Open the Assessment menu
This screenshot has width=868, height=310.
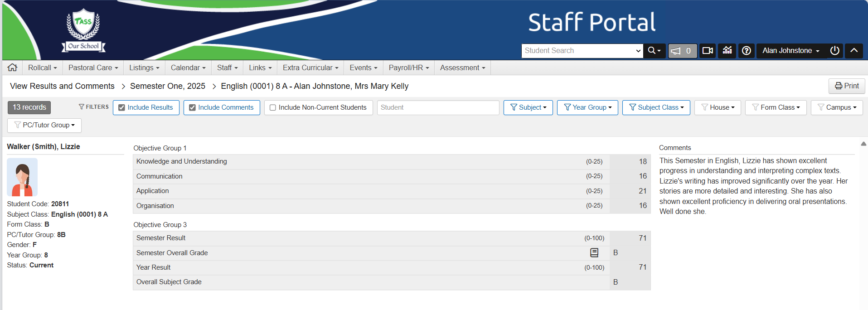462,68
